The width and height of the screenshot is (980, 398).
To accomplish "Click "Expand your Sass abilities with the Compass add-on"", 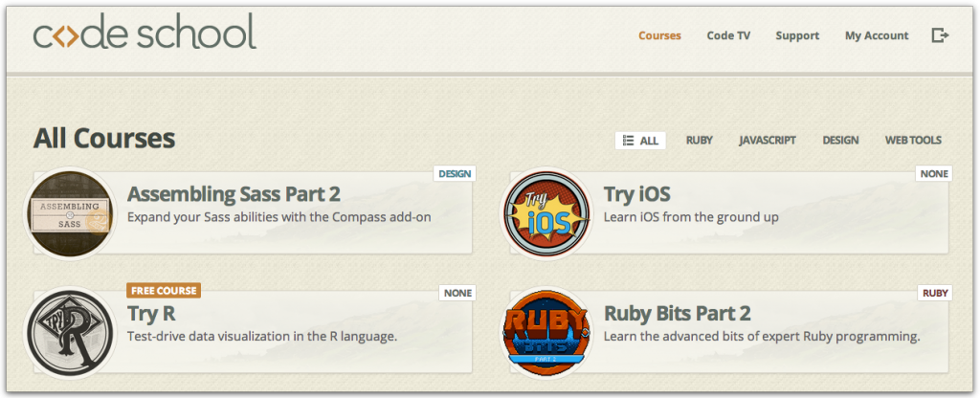I will point(279,217).
